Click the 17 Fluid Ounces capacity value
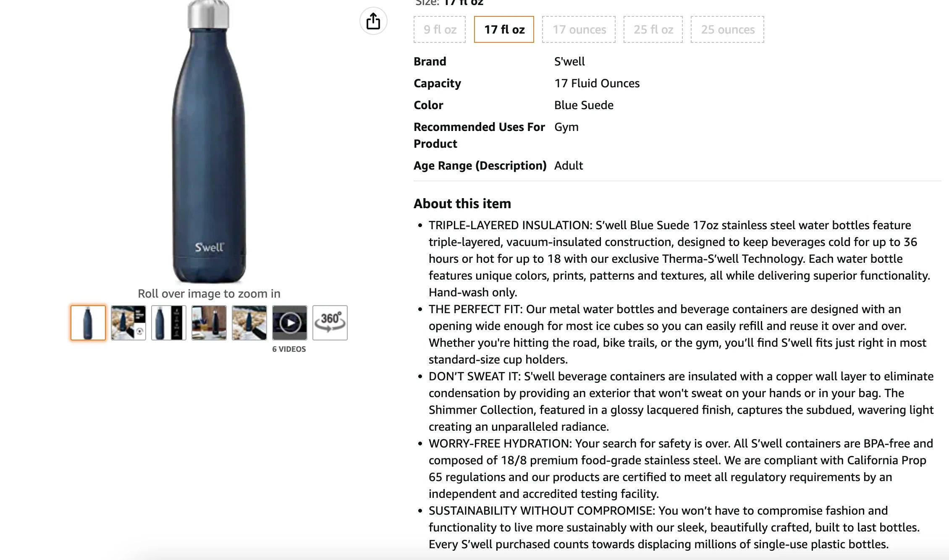 (597, 83)
